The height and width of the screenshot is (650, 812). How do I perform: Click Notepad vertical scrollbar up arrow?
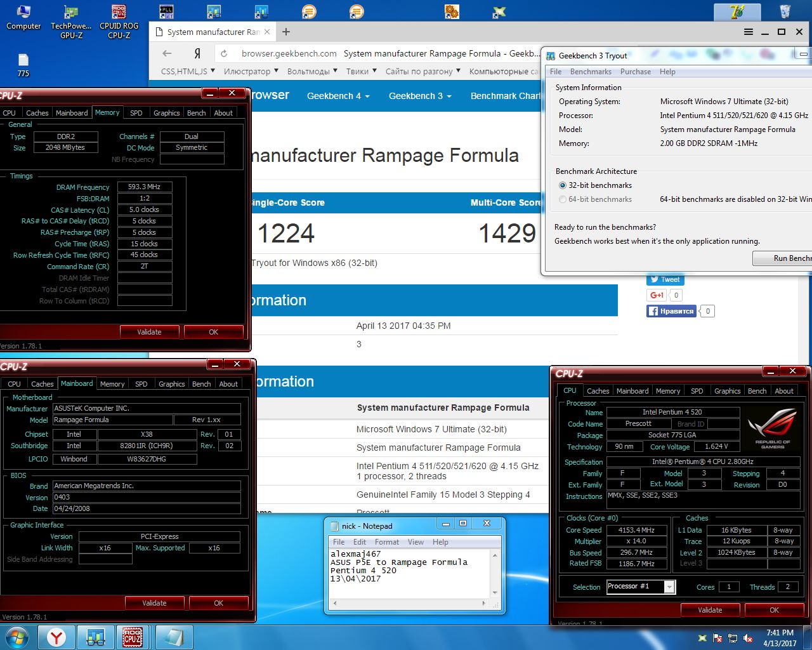point(495,554)
